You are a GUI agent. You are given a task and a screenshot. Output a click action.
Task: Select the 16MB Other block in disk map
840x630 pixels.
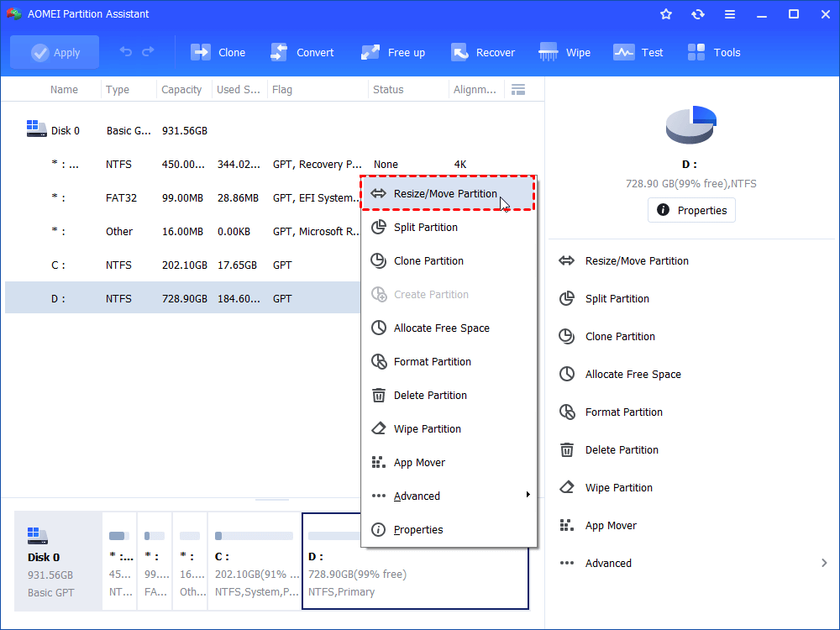point(190,561)
